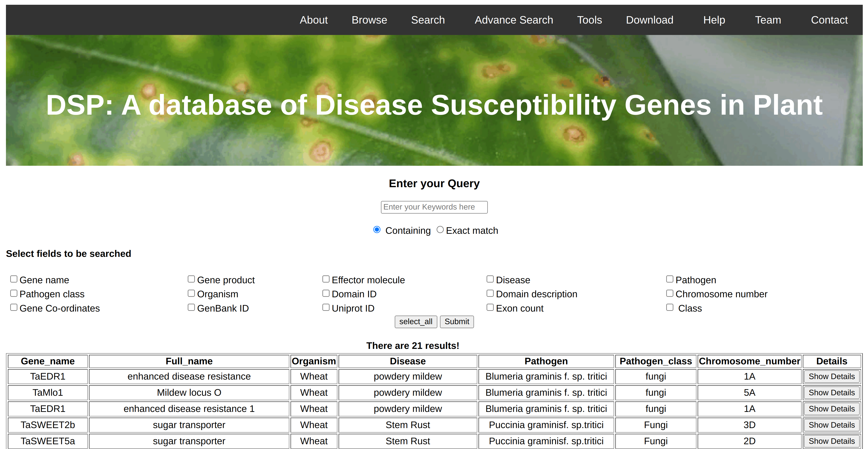Click the TaSWEET2b gene name cell
Screen dimensions: 868x449
[48, 425]
